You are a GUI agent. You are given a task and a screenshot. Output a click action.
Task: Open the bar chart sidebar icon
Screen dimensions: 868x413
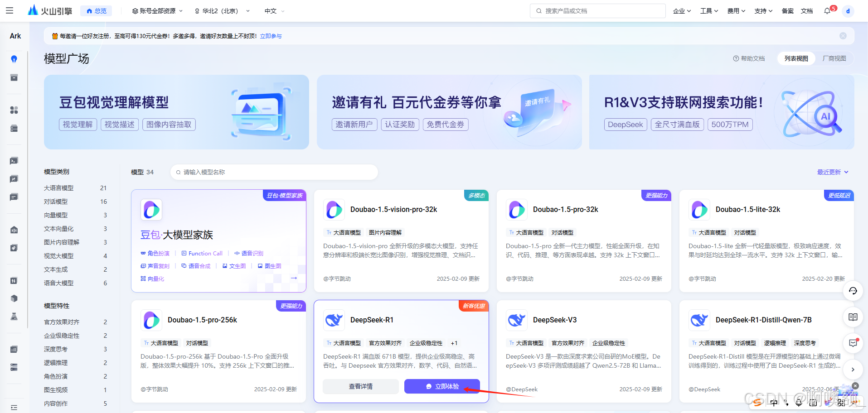tap(14, 349)
